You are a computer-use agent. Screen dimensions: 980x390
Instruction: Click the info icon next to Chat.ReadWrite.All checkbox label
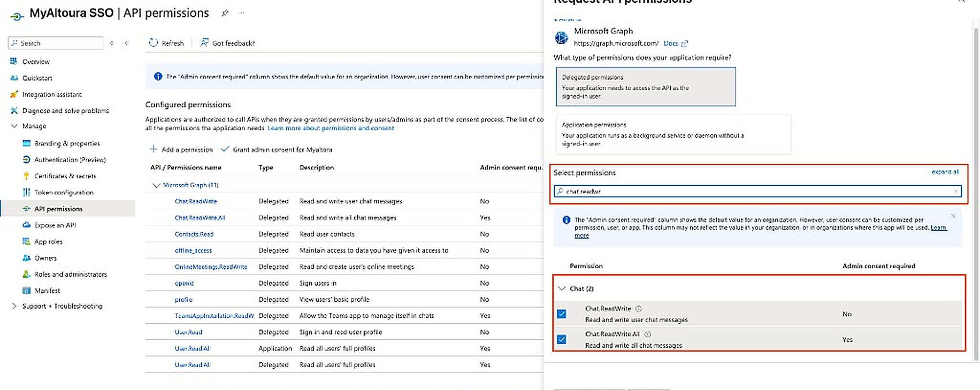647,334
